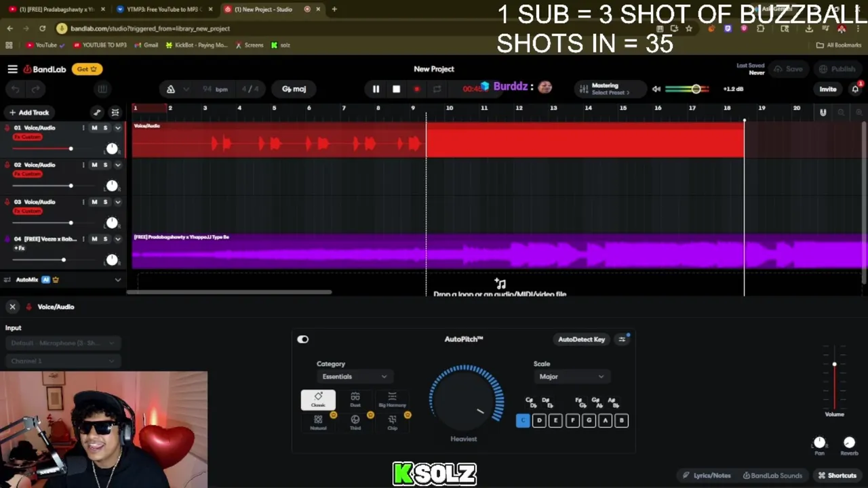Select the Third AutoPitch preset
Screen dimensions: 868x488
(x=355, y=423)
